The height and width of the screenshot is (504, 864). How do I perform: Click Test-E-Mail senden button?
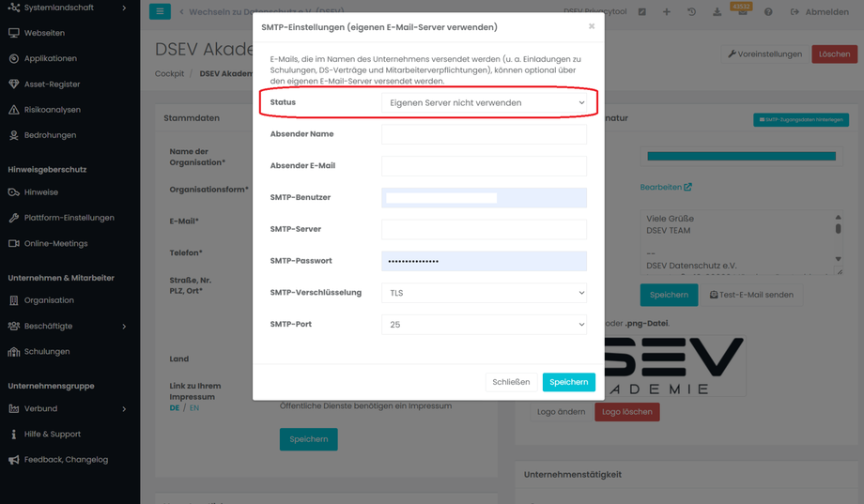point(752,295)
